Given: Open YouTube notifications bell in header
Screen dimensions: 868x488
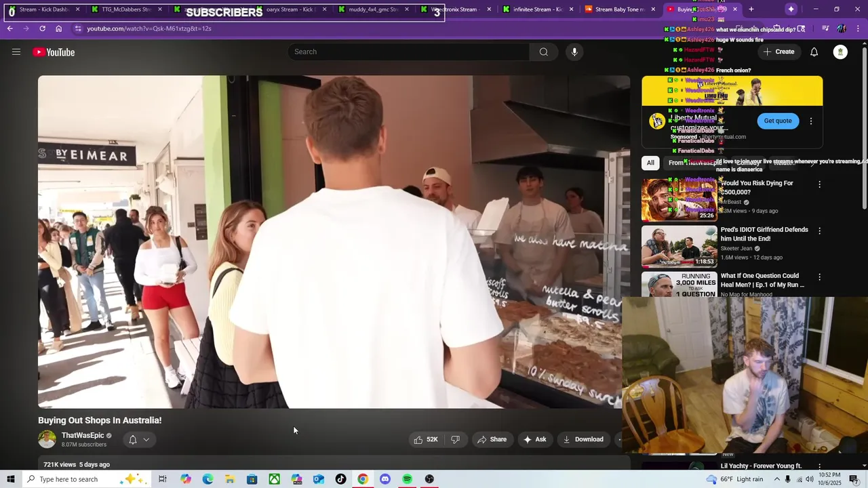Looking at the screenshot, I should (814, 52).
